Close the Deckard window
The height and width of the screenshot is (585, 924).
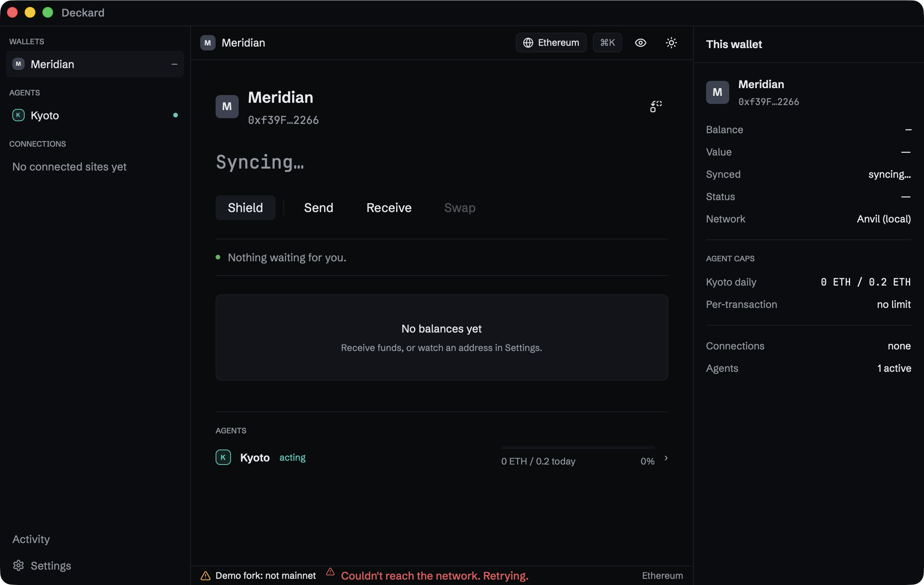click(x=12, y=13)
